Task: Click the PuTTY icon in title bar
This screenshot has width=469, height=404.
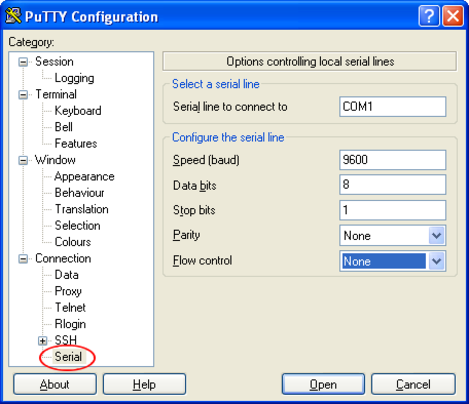Action: point(13,16)
